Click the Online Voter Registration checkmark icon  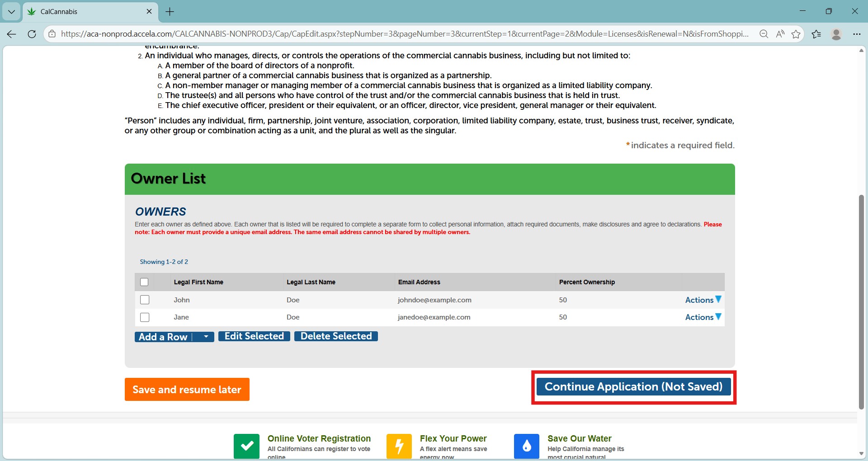click(246, 447)
